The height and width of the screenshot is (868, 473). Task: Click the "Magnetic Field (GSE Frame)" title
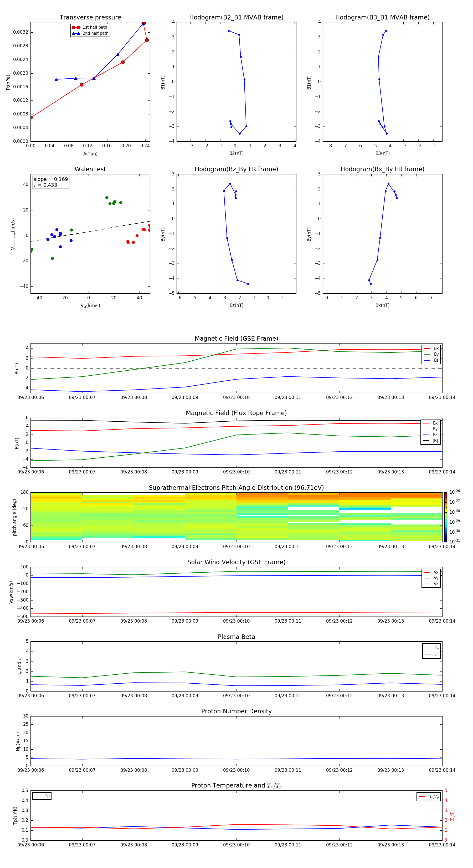coord(236,339)
